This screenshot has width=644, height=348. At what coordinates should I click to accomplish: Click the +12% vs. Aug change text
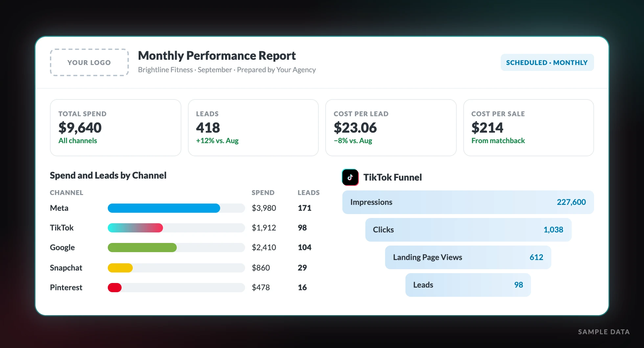coord(217,141)
